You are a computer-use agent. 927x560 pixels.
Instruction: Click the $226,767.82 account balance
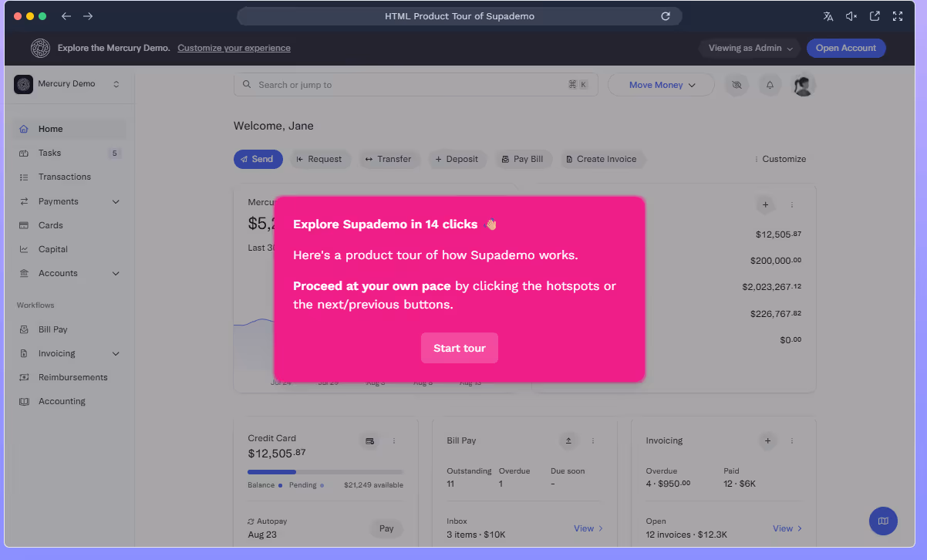coord(776,313)
